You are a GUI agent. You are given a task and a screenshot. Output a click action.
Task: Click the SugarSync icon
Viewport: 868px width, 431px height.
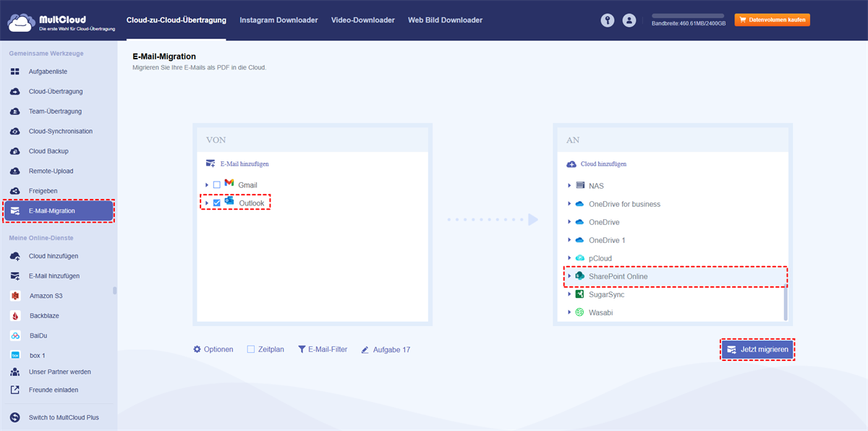pos(579,294)
